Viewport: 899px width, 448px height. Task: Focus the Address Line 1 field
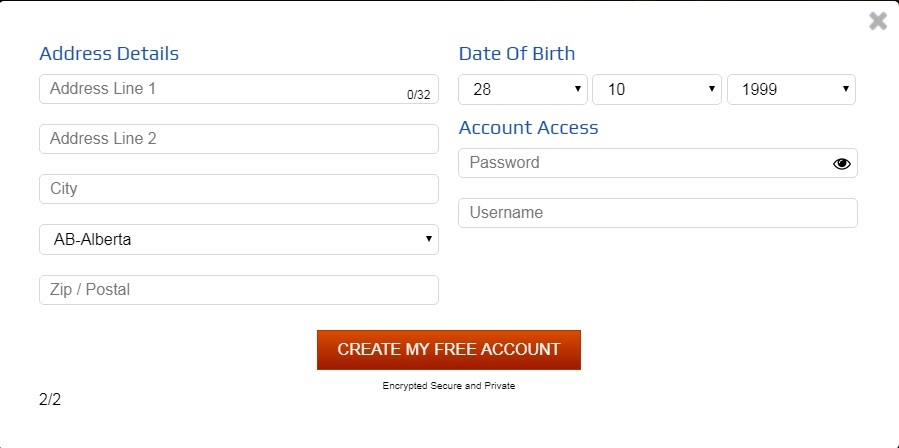tap(239, 89)
